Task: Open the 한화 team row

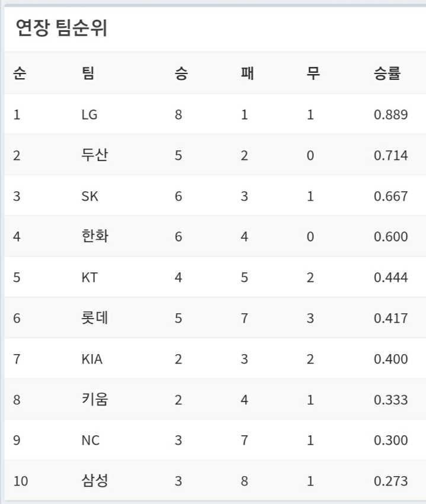Action: click(95, 237)
